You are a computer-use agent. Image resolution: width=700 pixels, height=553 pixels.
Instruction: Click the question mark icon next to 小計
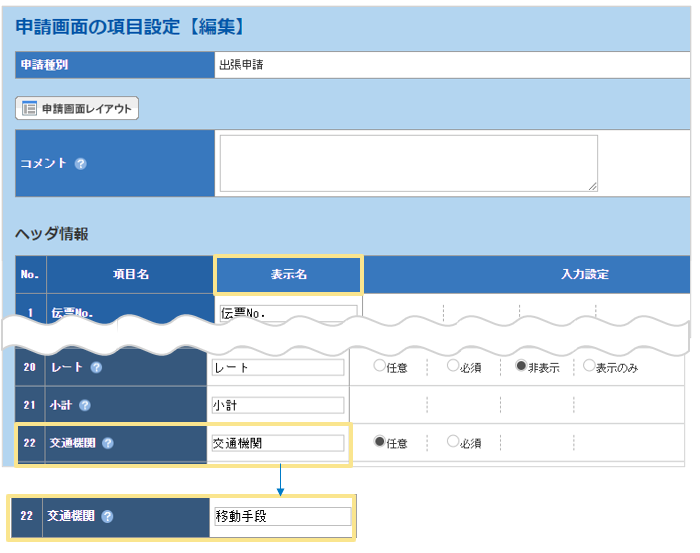(x=84, y=405)
